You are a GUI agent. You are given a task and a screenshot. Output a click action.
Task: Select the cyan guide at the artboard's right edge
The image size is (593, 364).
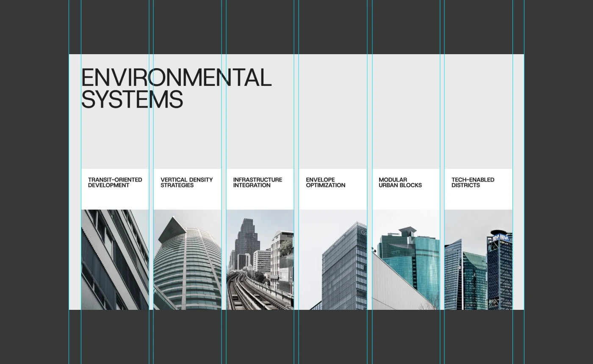point(524,182)
